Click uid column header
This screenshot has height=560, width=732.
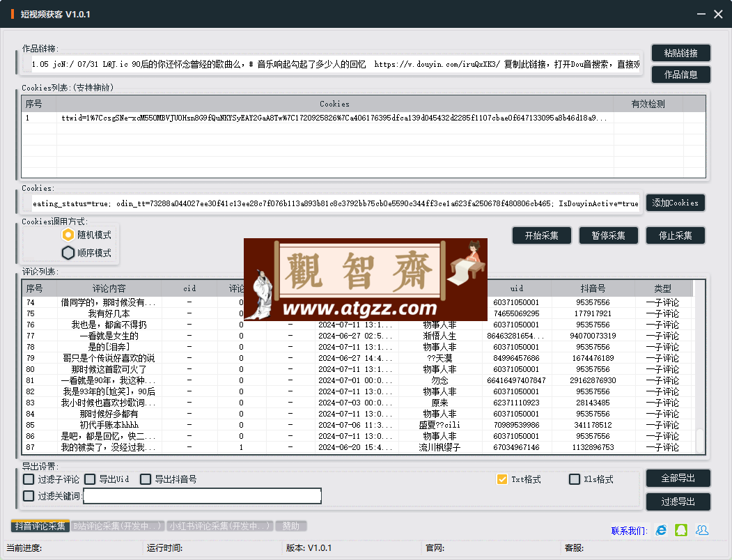516,288
